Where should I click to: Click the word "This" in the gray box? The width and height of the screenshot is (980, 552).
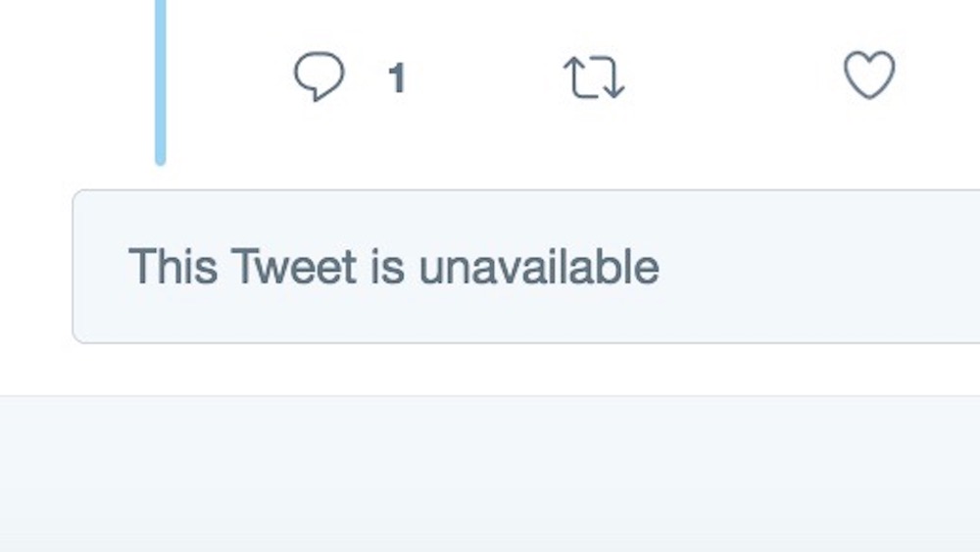pos(172,267)
